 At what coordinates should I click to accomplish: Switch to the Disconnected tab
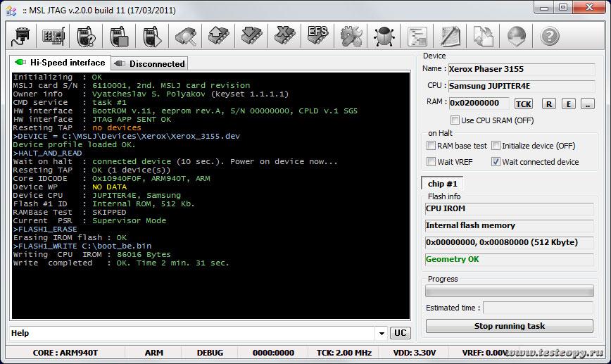pos(150,63)
